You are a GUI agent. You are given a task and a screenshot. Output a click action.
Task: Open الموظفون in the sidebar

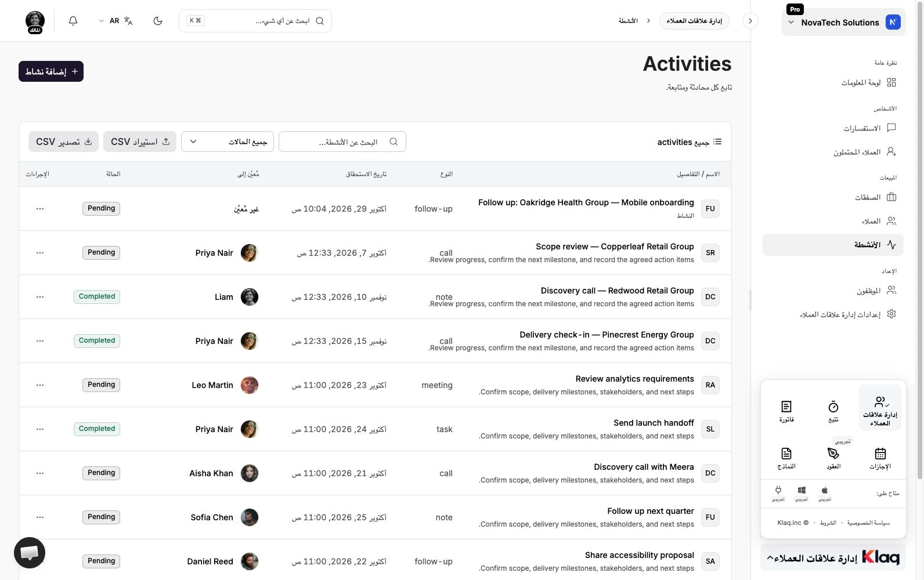pos(833,291)
